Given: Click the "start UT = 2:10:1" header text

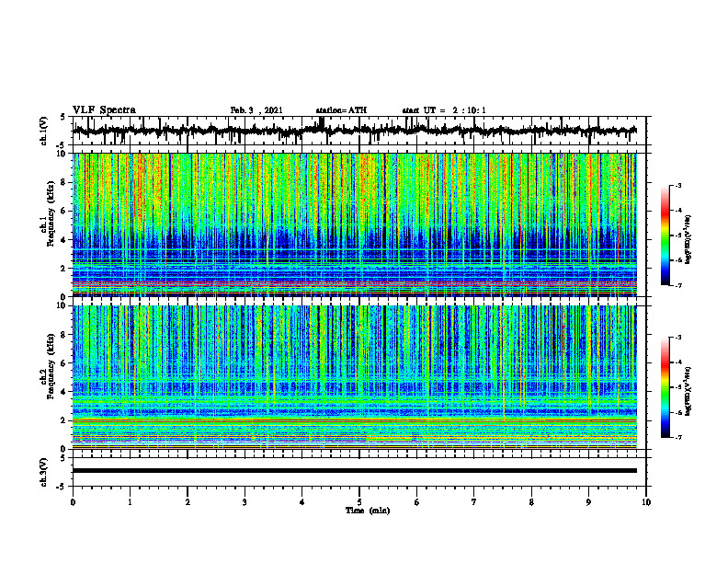Looking at the screenshot, I should [444, 110].
